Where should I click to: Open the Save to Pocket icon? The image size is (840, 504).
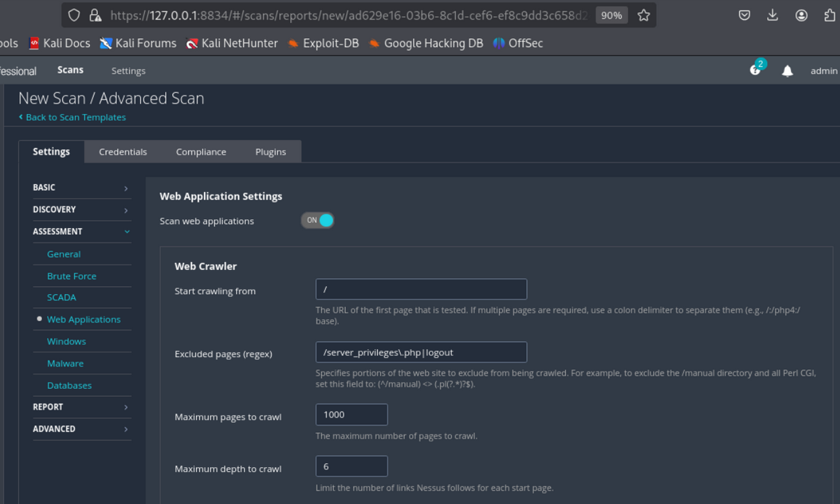tap(744, 15)
